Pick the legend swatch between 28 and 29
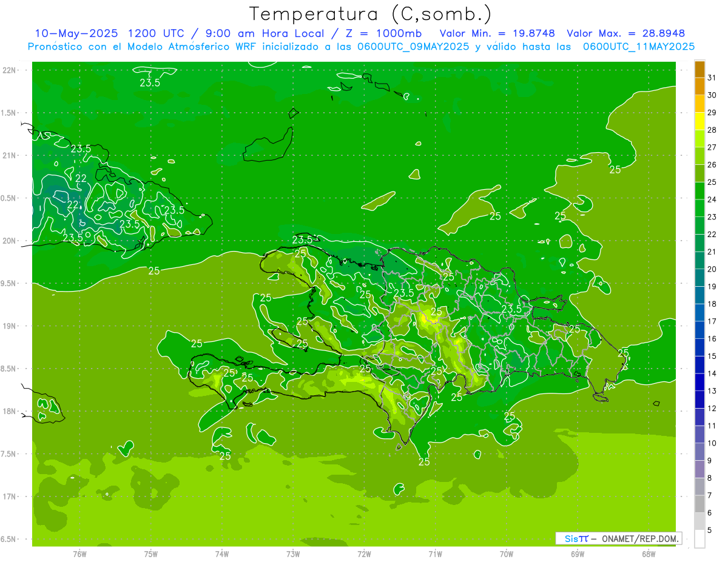728x562 pixels. 699,121
